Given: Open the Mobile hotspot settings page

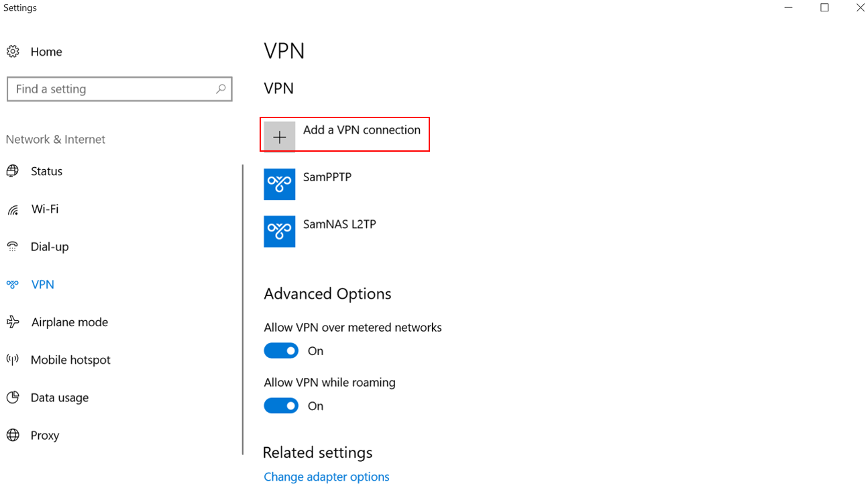Looking at the screenshot, I should click(x=70, y=360).
